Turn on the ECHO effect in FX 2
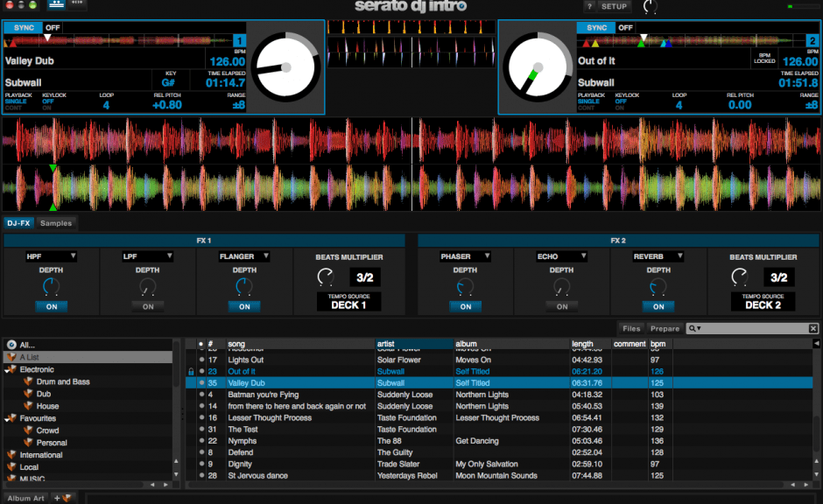Viewport: 823px width, 504px height. 561,306
